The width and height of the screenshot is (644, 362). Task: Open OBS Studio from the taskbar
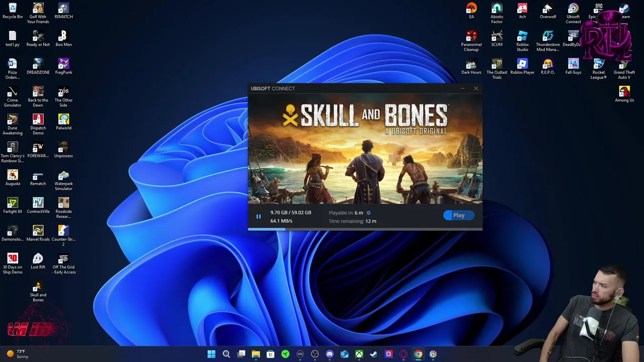click(315, 354)
